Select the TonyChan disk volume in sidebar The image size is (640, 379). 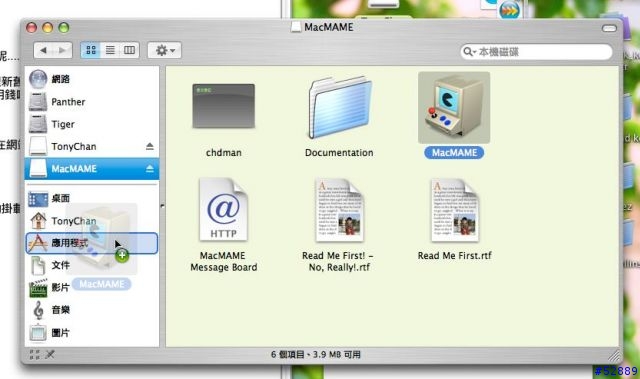tap(92, 146)
